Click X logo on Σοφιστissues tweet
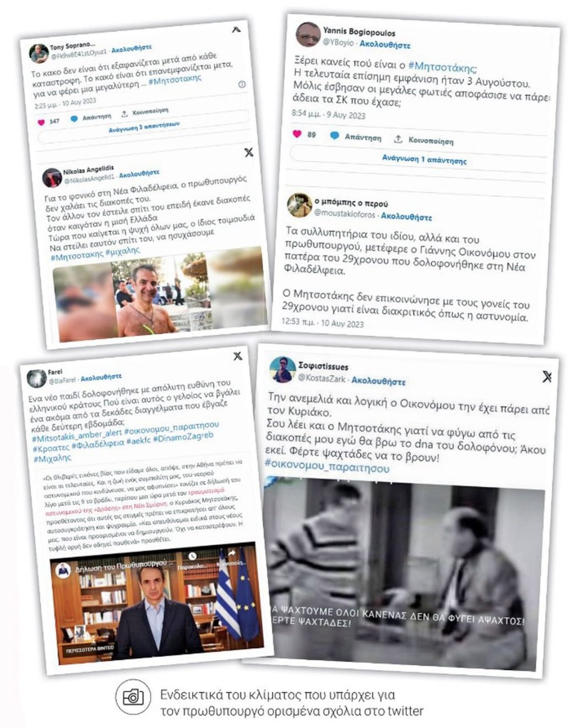 coord(547,376)
